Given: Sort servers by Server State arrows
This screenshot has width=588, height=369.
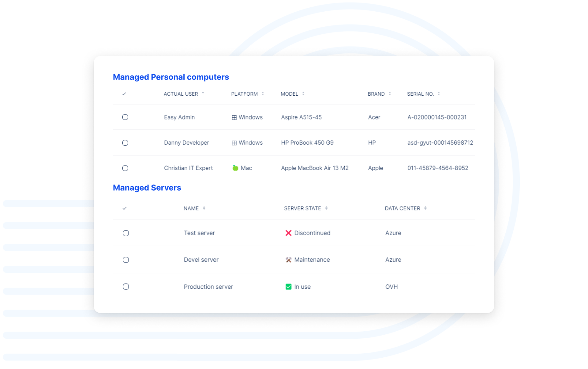Looking at the screenshot, I should click(x=326, y=208).
